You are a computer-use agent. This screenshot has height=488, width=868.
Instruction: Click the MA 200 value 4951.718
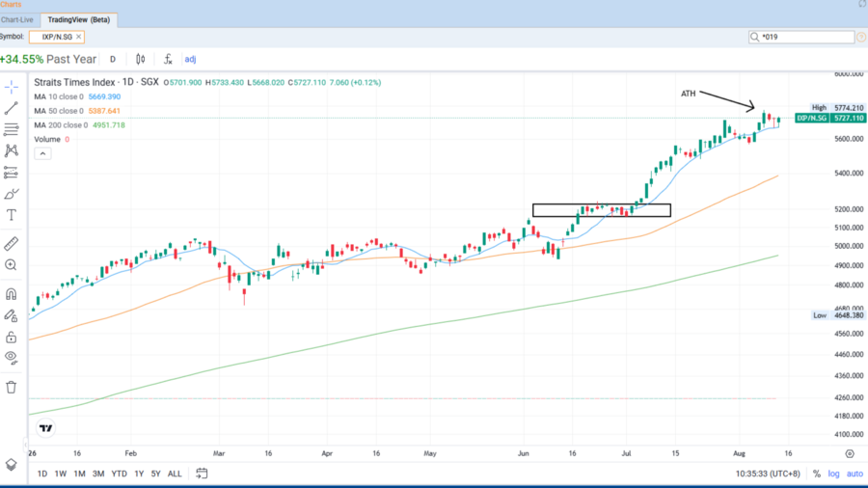coord(108,125)
